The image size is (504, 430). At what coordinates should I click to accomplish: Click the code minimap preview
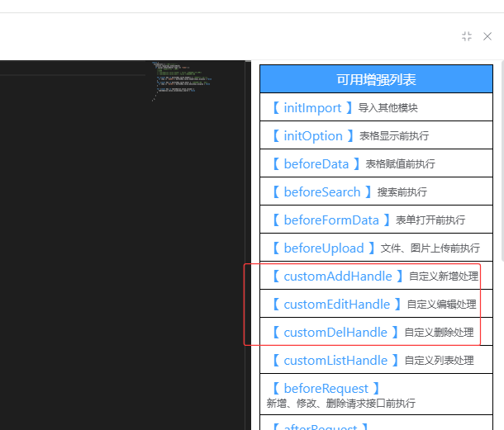coord(182,80)
